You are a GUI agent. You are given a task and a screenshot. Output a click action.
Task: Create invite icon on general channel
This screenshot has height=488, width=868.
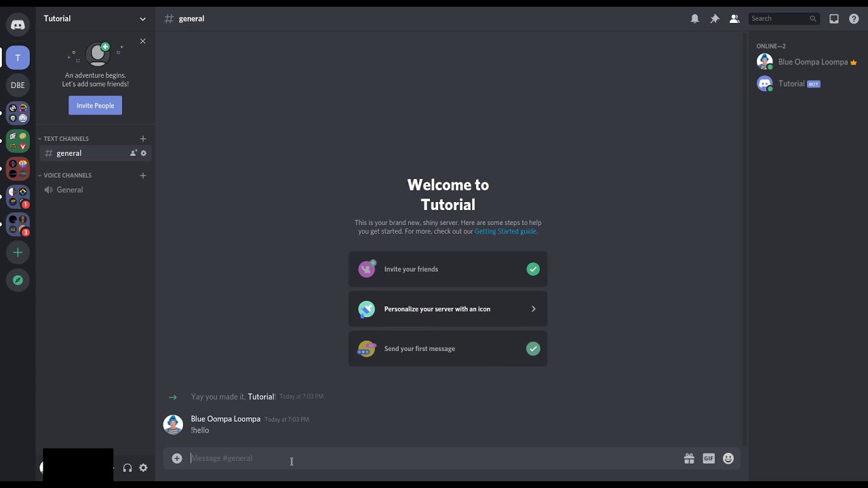point(134,153)
